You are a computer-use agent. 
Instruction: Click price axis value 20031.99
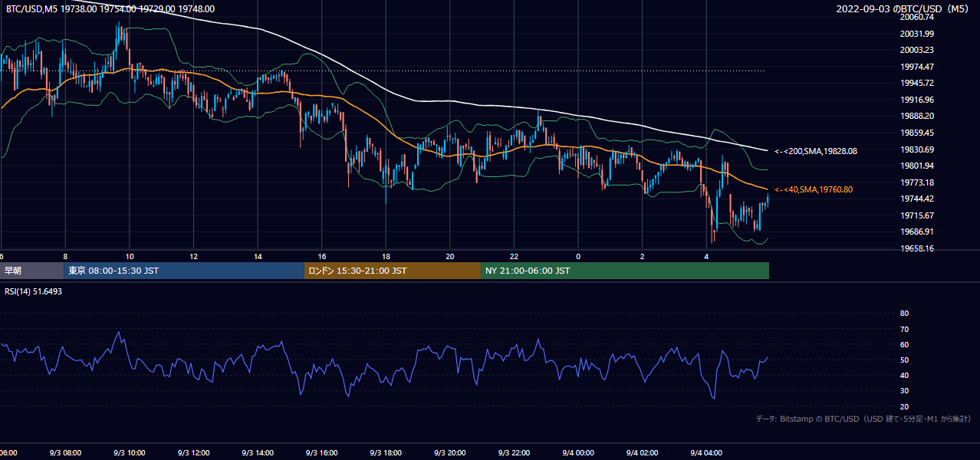[917, 34]
